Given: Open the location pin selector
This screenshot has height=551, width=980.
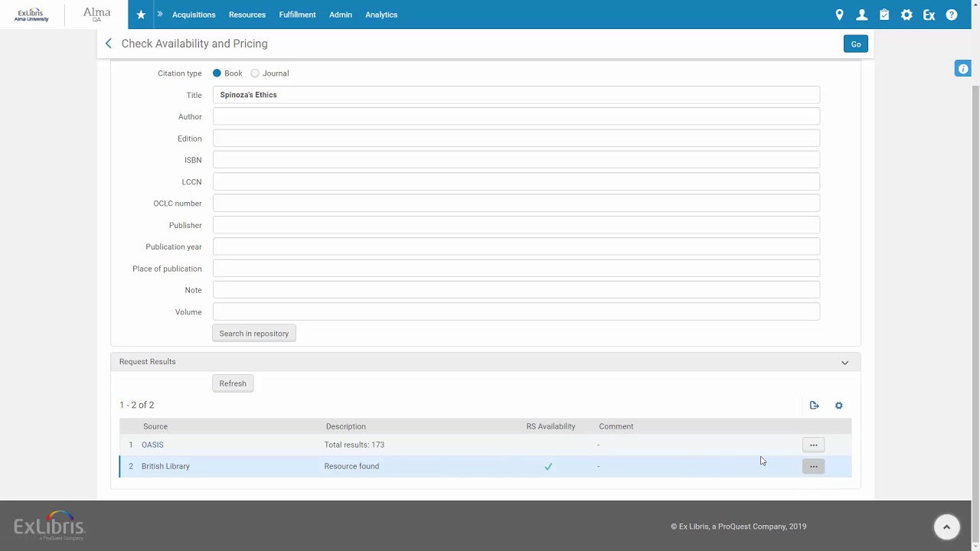Looking at the screenshot, I should pos(839,15).
